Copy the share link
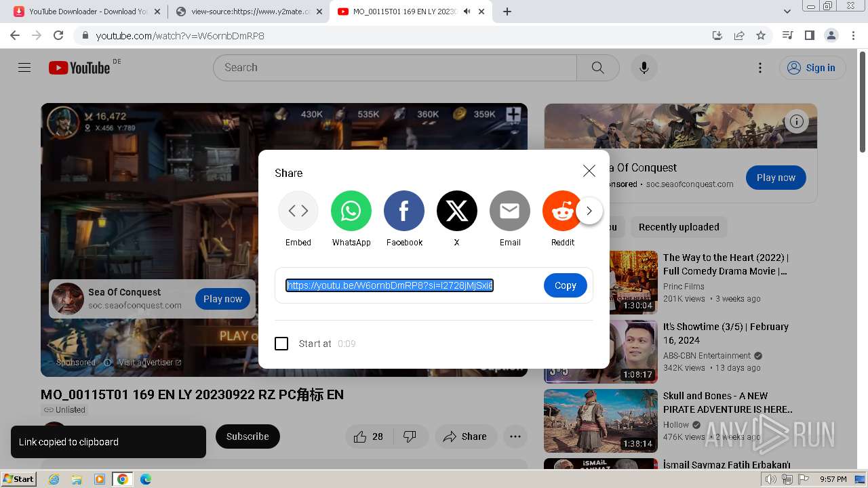Screen dimensions: 868x488 click(565, 285)
